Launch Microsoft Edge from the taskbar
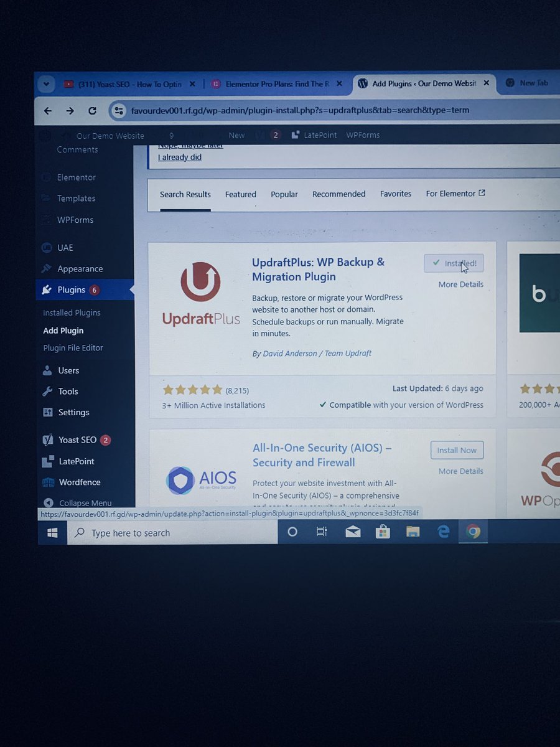The image size is (560, 747). [x=443, y=532]
